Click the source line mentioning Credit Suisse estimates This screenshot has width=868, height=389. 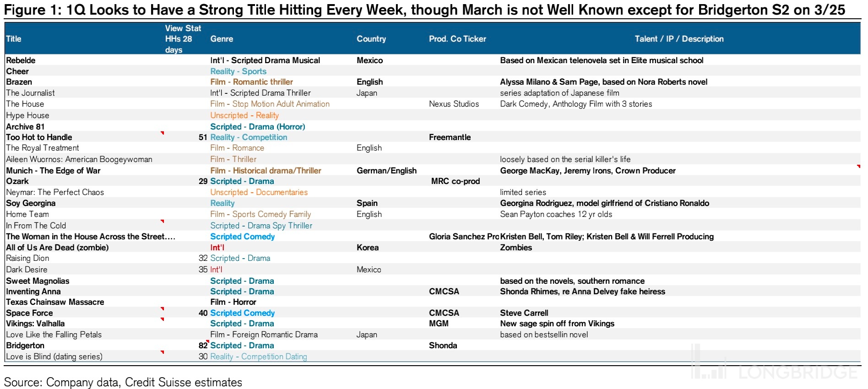click(123, 382)
